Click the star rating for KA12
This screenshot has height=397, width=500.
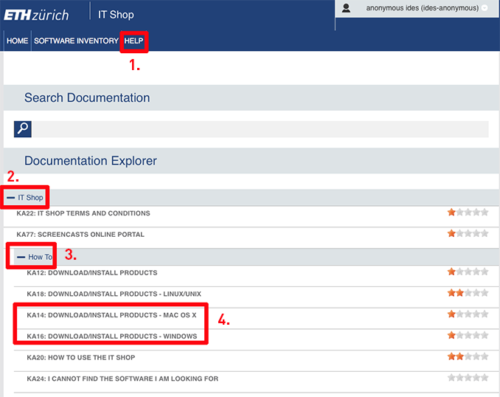(468, 272)
